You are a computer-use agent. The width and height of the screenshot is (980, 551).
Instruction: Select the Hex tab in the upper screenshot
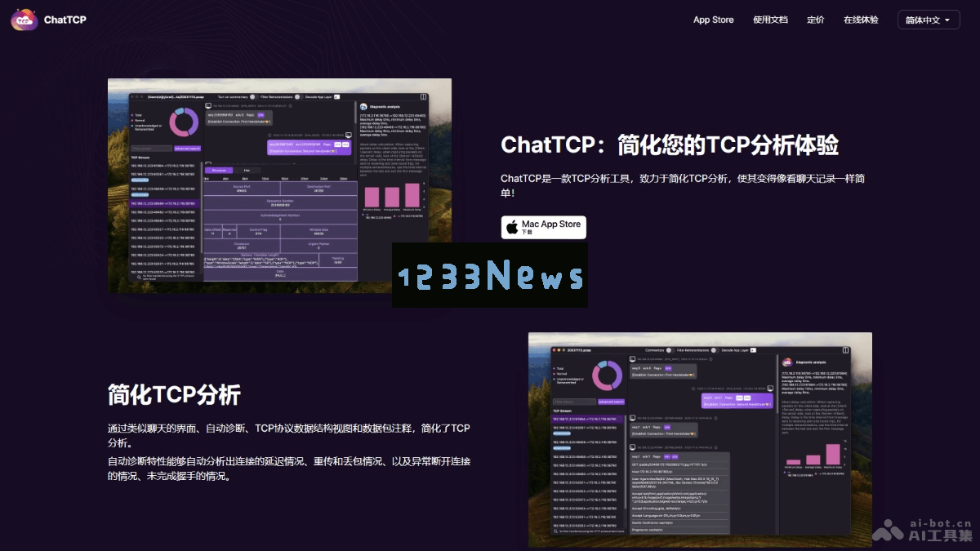247,171
